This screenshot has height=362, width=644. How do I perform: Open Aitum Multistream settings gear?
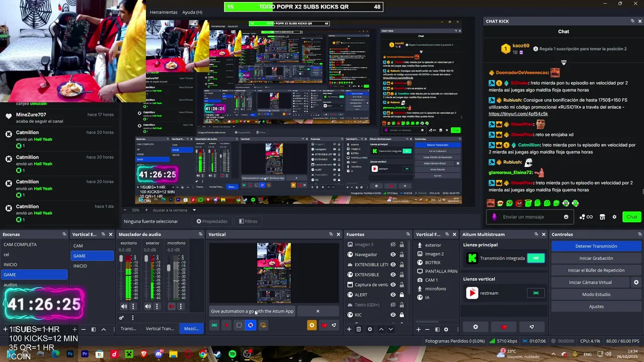475,327
